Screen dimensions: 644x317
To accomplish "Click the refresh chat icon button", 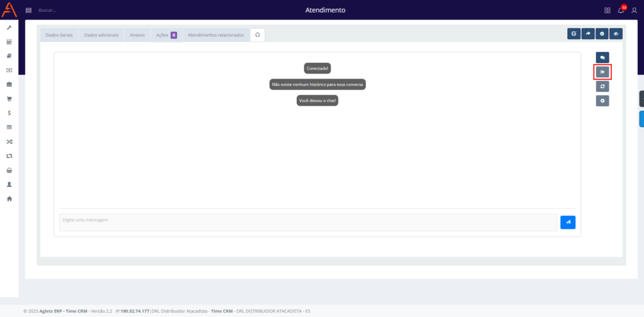I will click(x=602, y=86).
